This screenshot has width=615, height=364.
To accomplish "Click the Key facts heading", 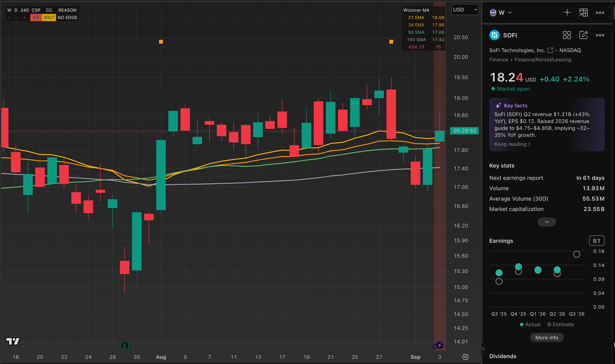I will pyautogui.click(x=515, y=105).
